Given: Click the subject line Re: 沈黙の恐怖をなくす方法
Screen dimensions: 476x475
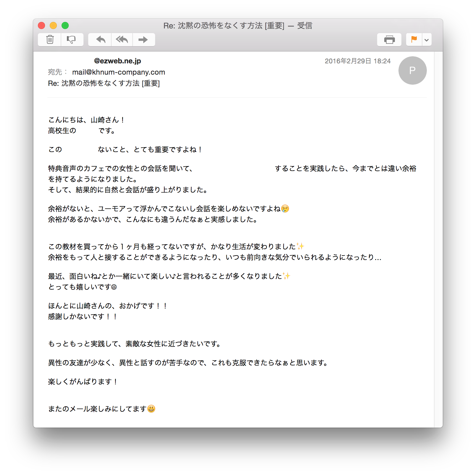Looking at the screenshot, I should 104,84.
